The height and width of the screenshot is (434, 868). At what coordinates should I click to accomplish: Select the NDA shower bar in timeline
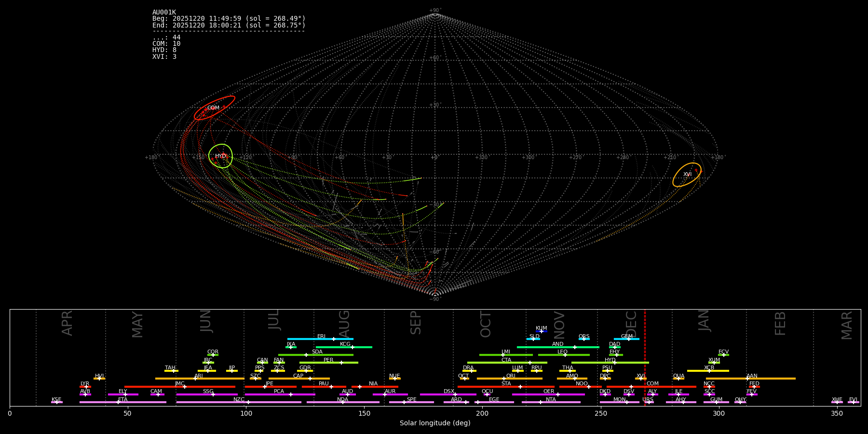click(x=343, y=402)
